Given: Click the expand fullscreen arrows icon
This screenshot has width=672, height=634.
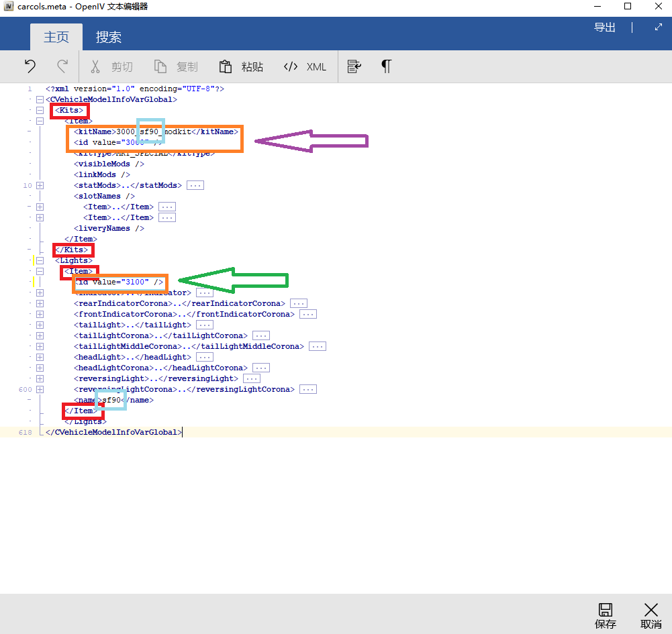Looking at the screenshot, I should tap(659, 28).
